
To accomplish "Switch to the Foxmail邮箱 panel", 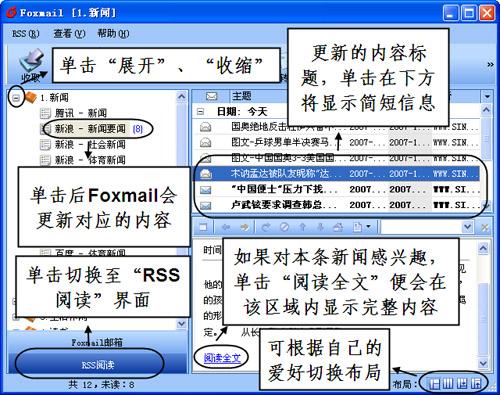I will (97, 342).
